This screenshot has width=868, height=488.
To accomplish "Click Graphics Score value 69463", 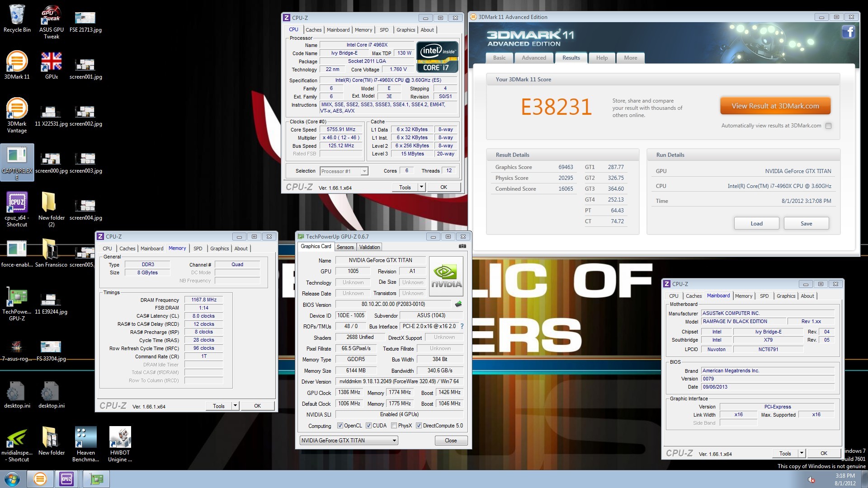I will click(x=566, y=167).
